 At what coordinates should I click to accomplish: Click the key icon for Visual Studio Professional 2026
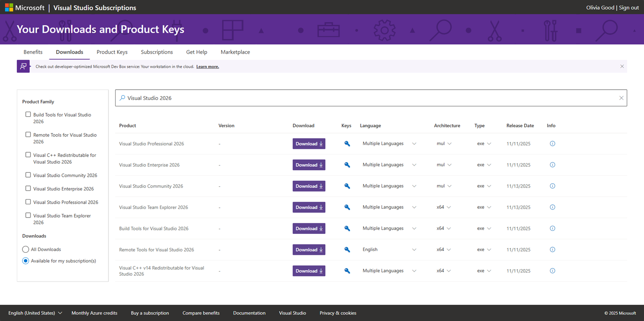coord(346,143)
